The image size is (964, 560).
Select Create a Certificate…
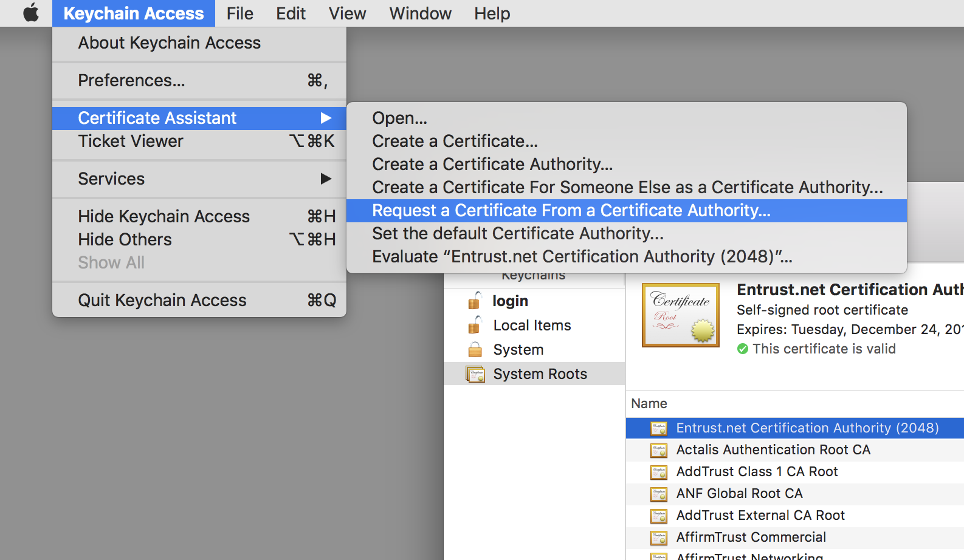coord(627,141)
